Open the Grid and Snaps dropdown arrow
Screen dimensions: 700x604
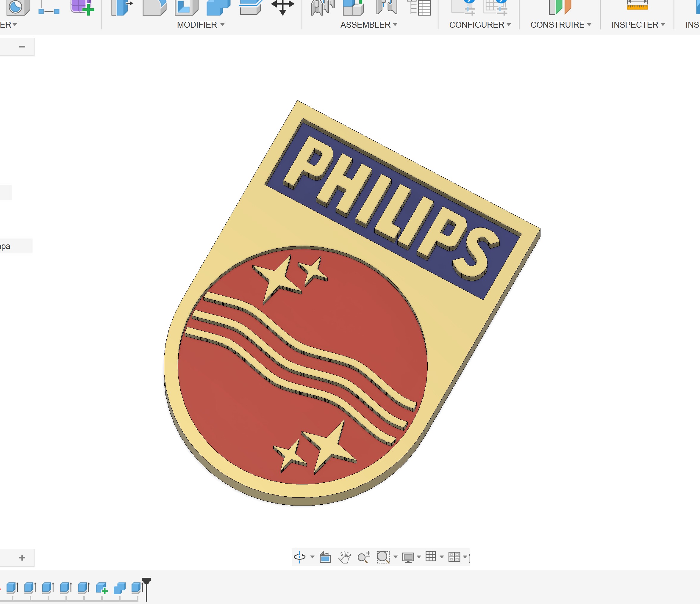click(442, 557)
